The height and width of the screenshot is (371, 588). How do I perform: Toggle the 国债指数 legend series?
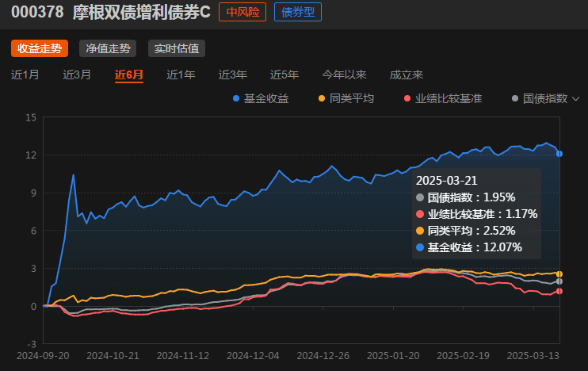[540, 98]
